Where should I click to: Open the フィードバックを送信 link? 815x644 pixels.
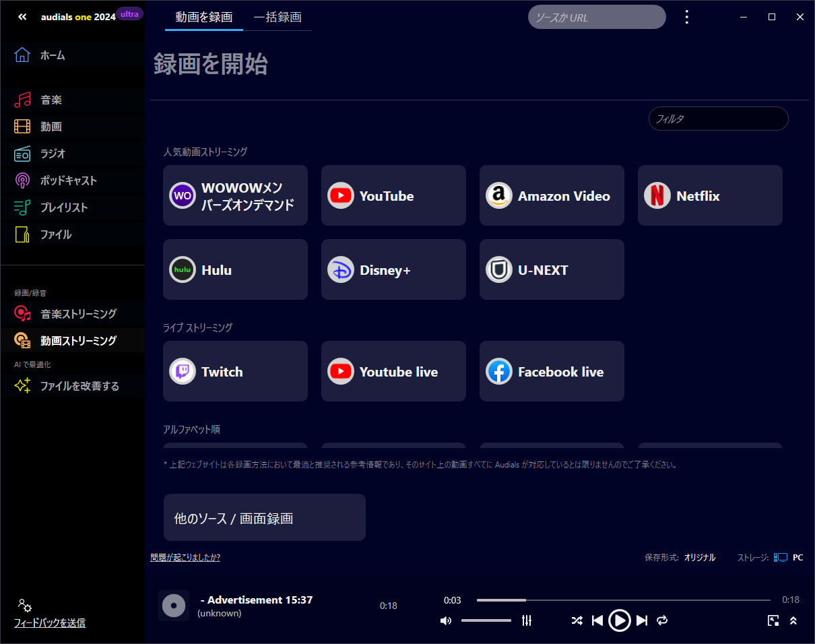pyautogui.click(x=50, y=623)
